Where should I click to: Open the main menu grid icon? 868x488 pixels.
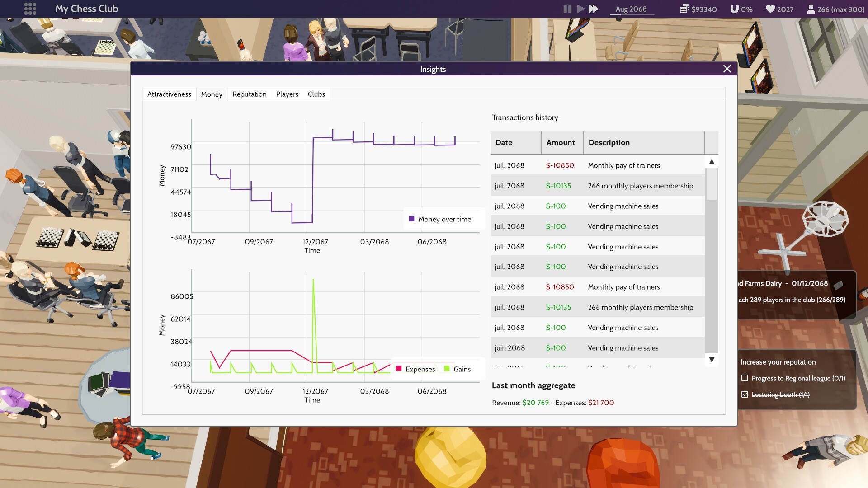[x=30, y=9]
